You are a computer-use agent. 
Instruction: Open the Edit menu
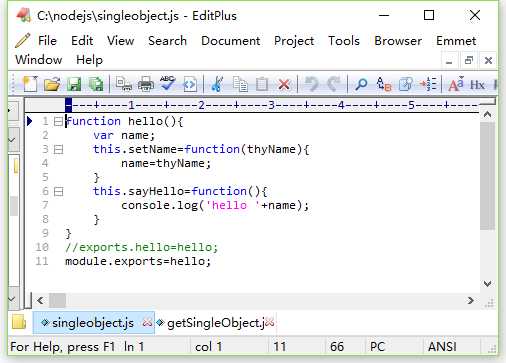point(82,41)
